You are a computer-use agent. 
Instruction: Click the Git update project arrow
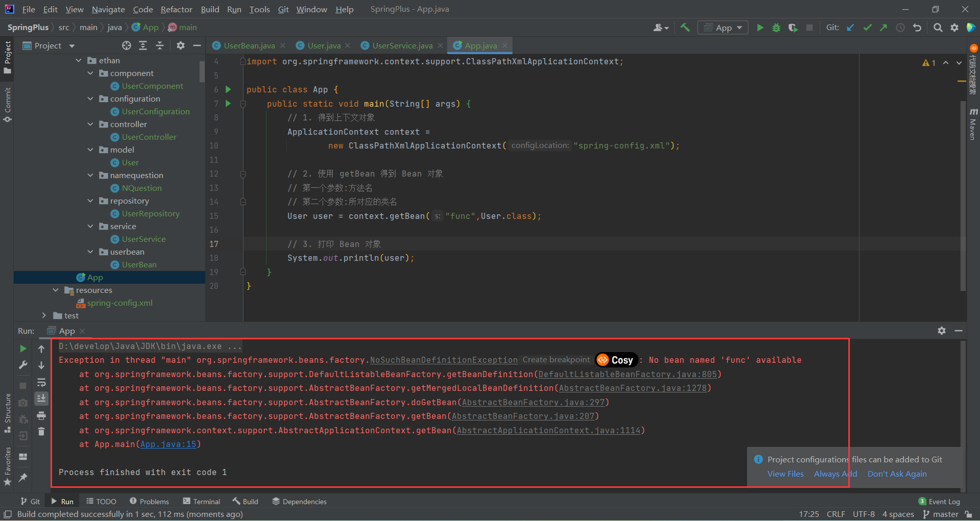pos(850,28)
